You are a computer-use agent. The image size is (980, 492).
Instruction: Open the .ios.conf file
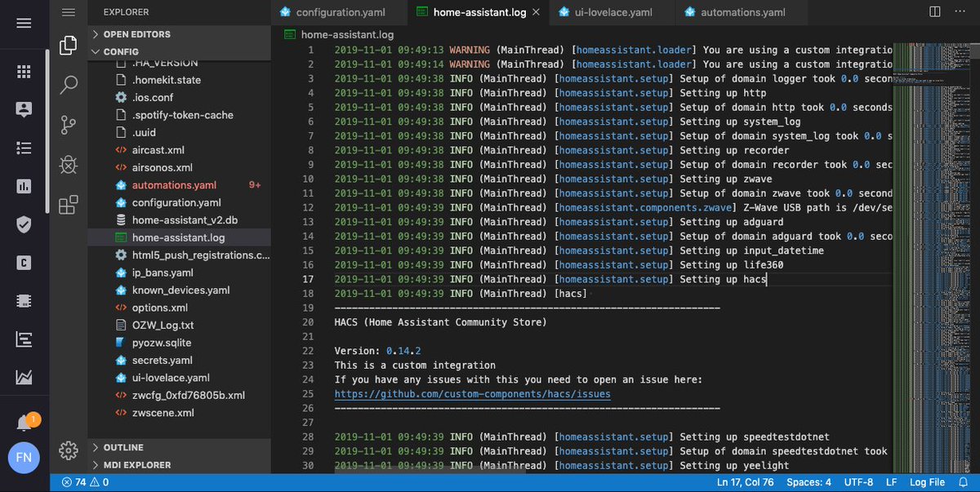point(180,97)
